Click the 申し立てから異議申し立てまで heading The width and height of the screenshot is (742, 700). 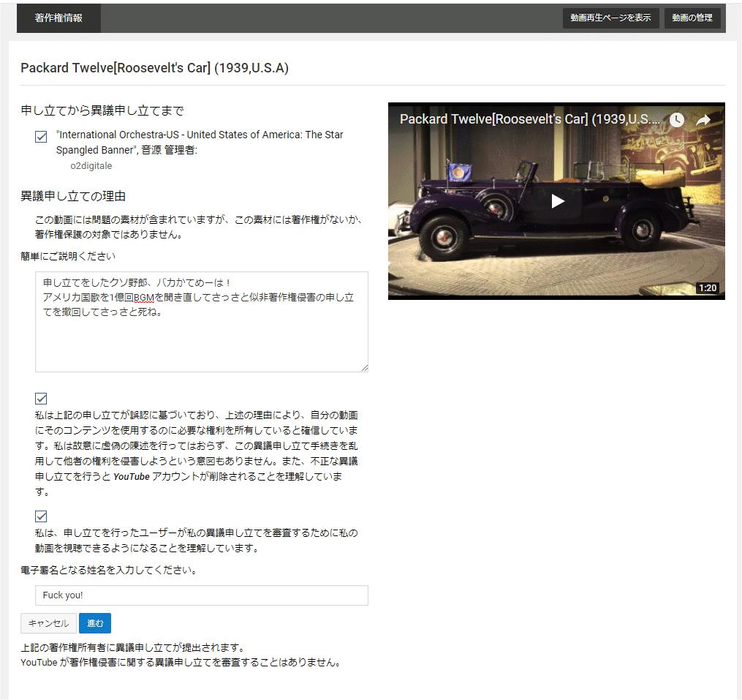point(102,111)
